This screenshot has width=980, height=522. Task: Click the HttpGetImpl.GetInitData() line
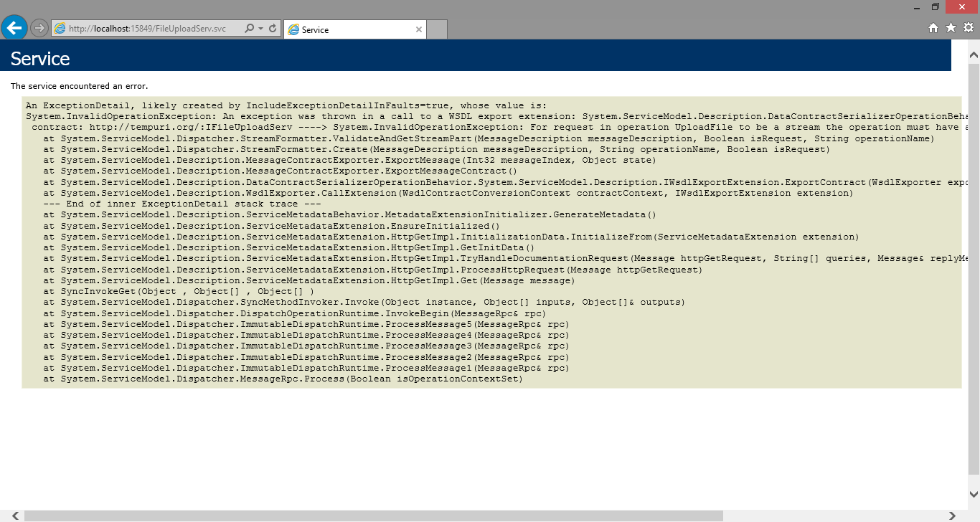288,248
